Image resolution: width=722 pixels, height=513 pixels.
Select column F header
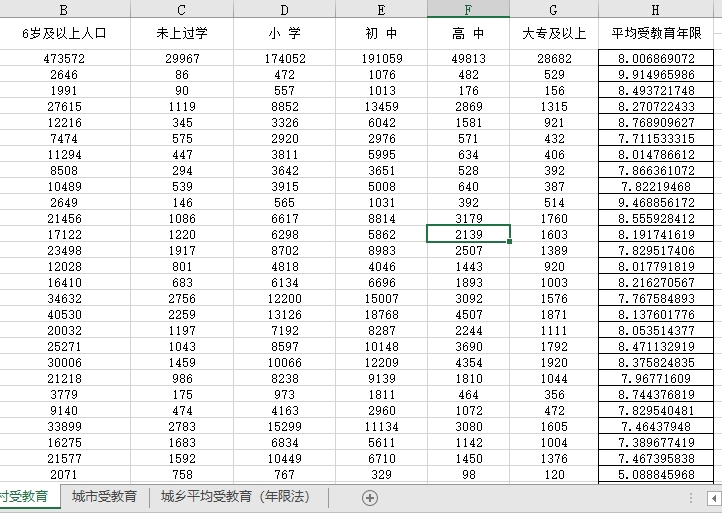[x=468, y=9]
